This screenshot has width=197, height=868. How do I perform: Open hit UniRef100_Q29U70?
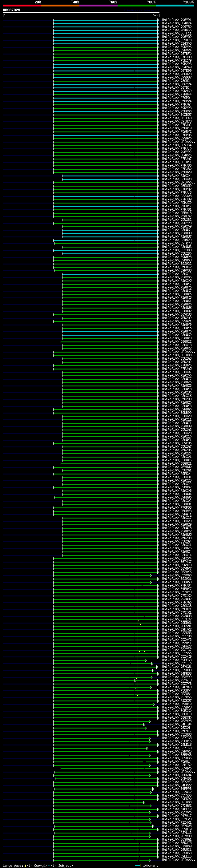177,40
